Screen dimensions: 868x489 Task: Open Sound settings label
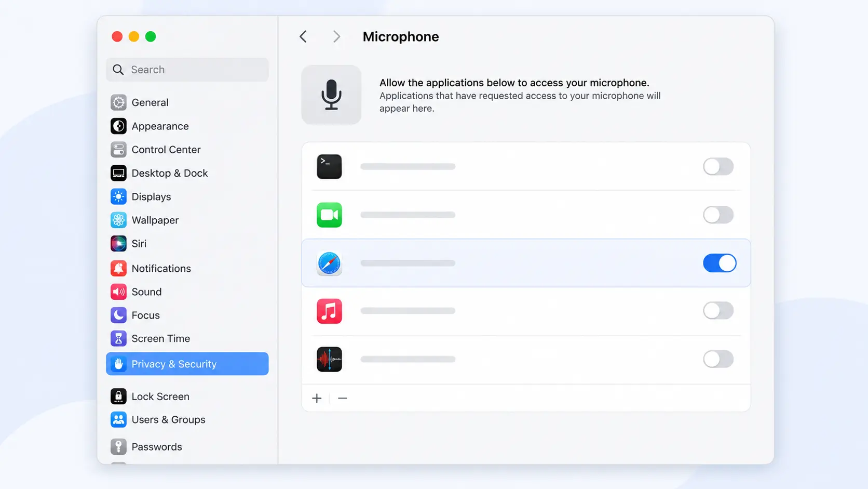click(x=146, y=292)
